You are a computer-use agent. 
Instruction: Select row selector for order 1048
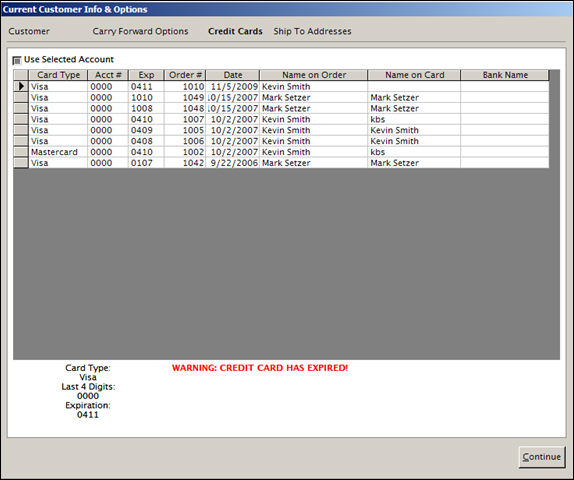tap(21, 108)
